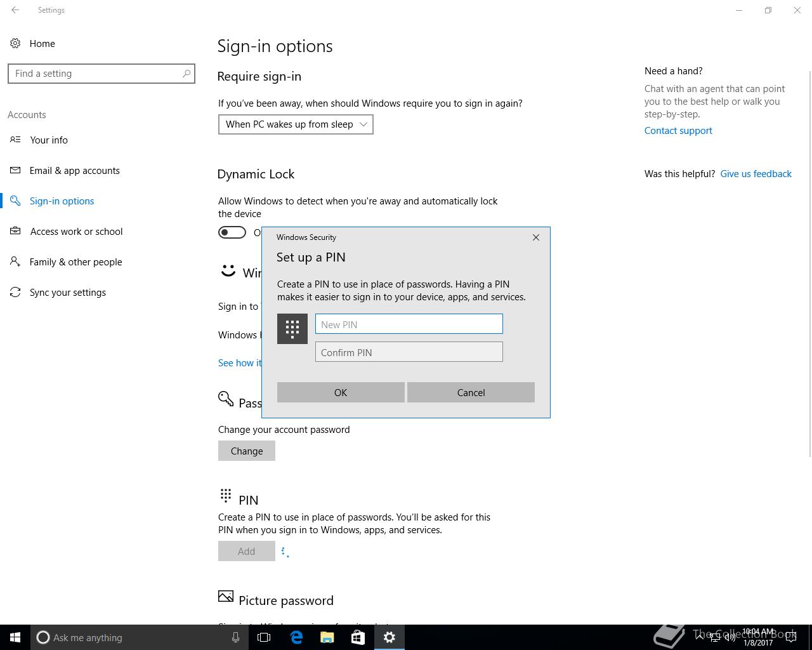Cancel the Set up a PIN dialog
The image size is (812, 650).
[x=471, y=392]
